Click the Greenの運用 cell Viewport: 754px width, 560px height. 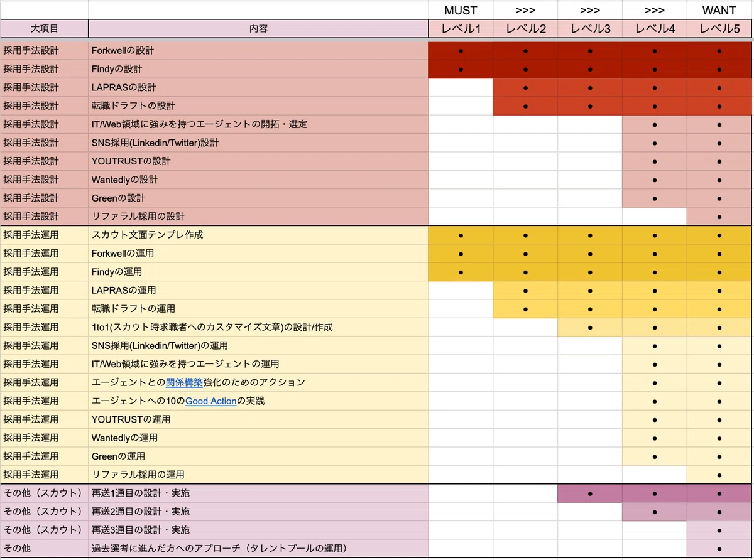(x=258, y=456)
